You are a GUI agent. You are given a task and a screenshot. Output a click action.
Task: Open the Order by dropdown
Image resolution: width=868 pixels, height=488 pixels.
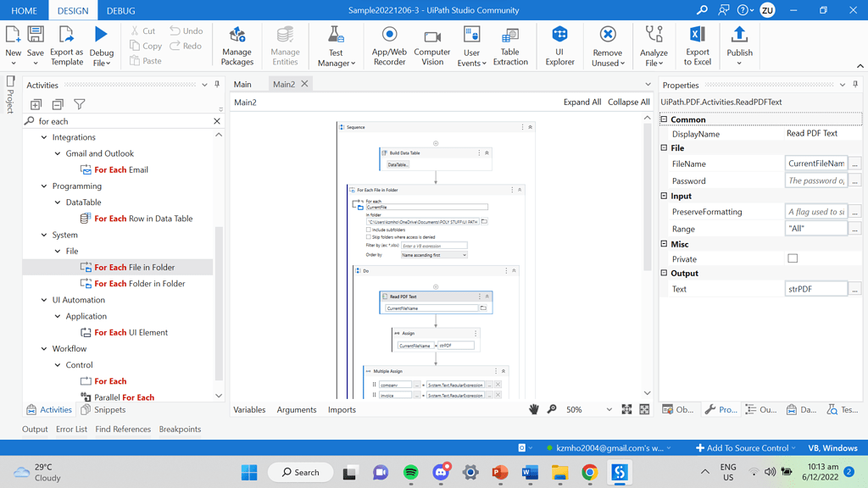[x=432, y=255]
